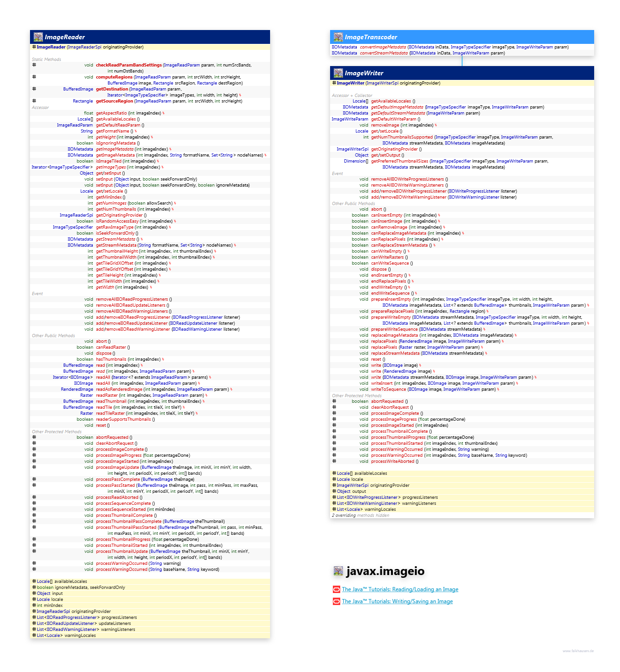Click the convertStreamMetadata method in ImageTranscoder
The width and height of the screenshot is (620, 672).
[384, 53]
